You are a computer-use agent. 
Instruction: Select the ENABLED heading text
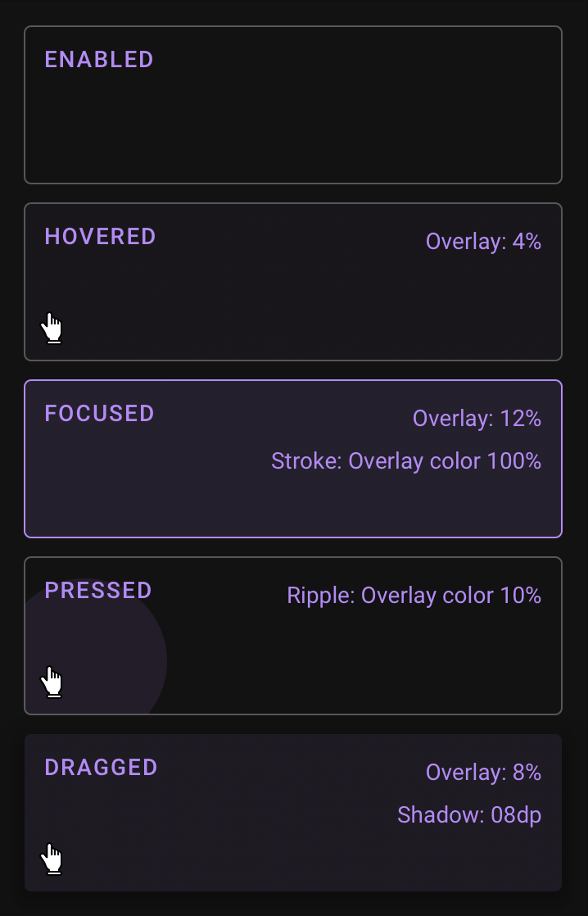click(99, 60)
